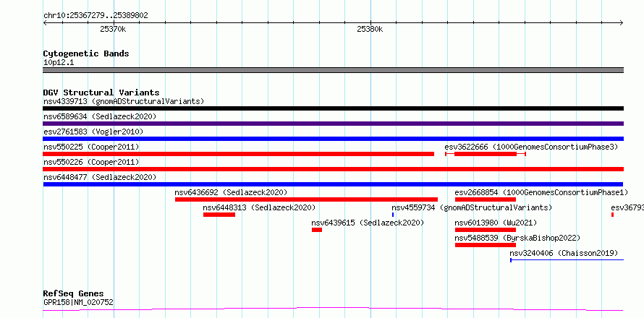
Task: Click the RefSeq Genes track title
Action: tap(73, 294)
